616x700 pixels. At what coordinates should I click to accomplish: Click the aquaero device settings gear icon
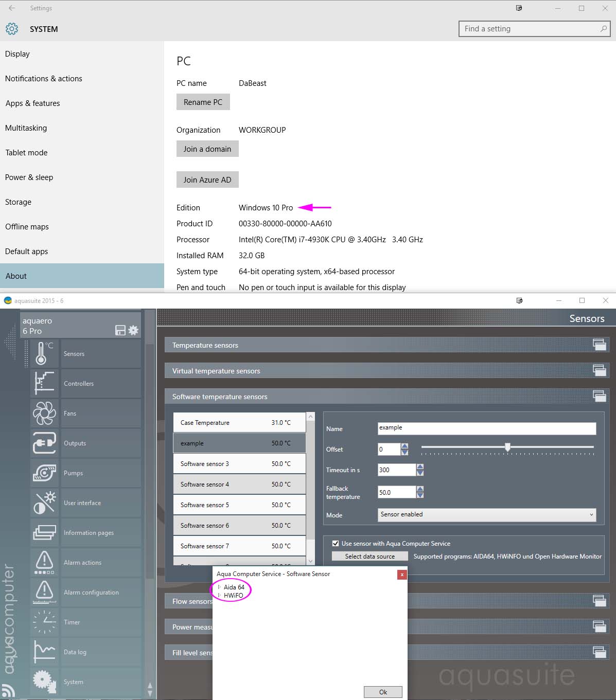click(x=133, y=330)
